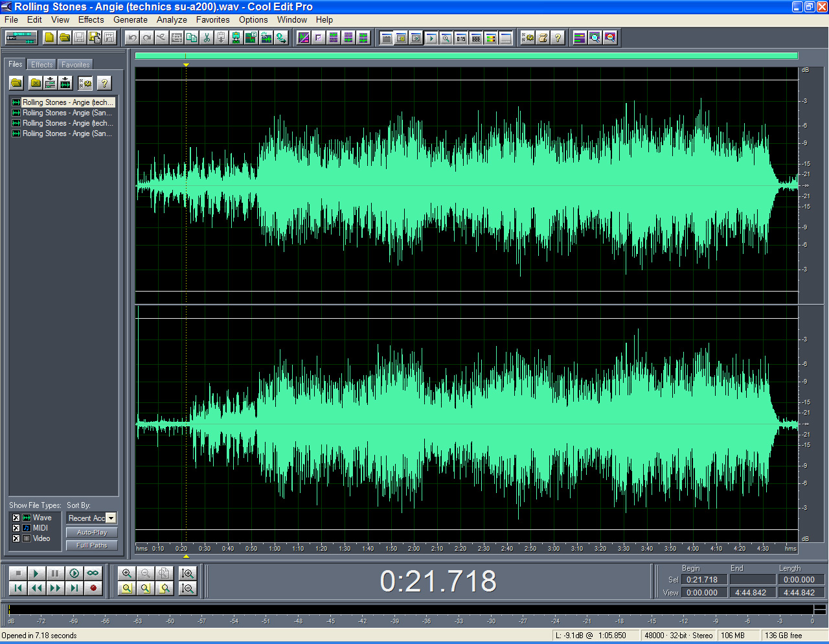Switch to the Favorites tab
Image resolution: width=829 pixels, height=644 pixels.
point(75,65)
